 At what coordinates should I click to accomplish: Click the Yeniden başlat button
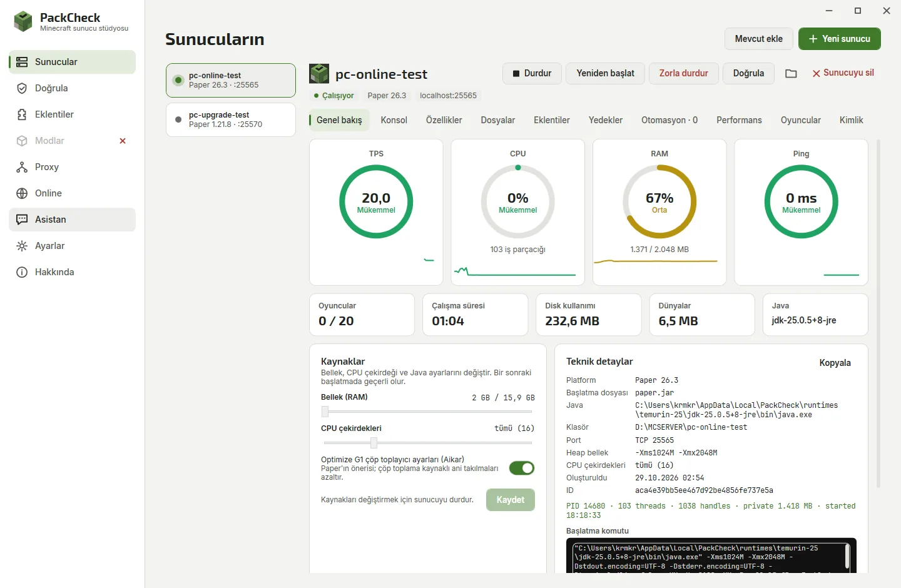(605, 73)
